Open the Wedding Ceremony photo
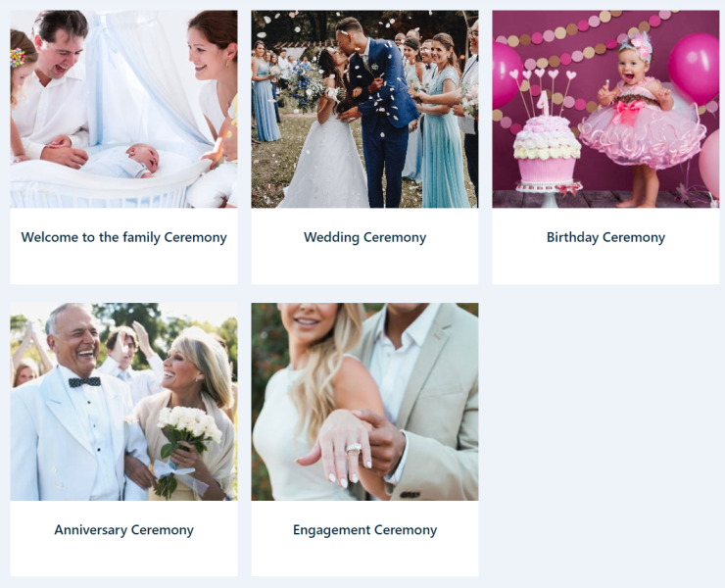725x588 pixels. 364,109
